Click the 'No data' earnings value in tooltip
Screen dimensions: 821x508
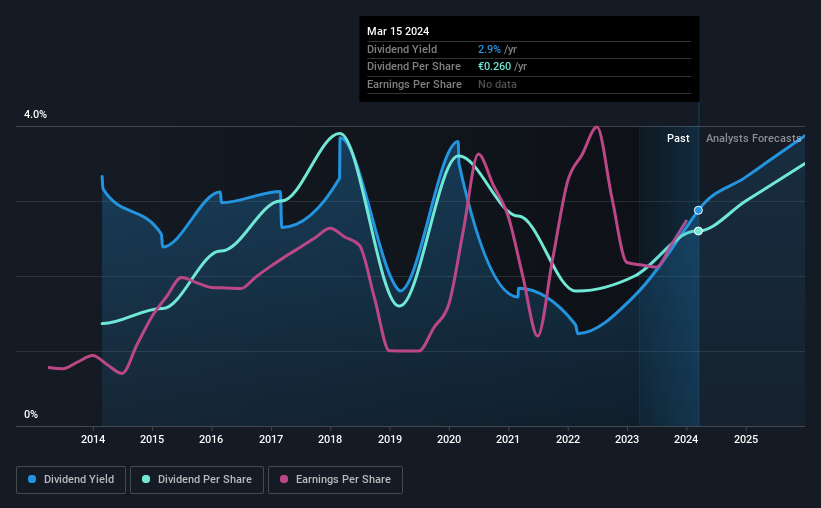coord(497,84)
